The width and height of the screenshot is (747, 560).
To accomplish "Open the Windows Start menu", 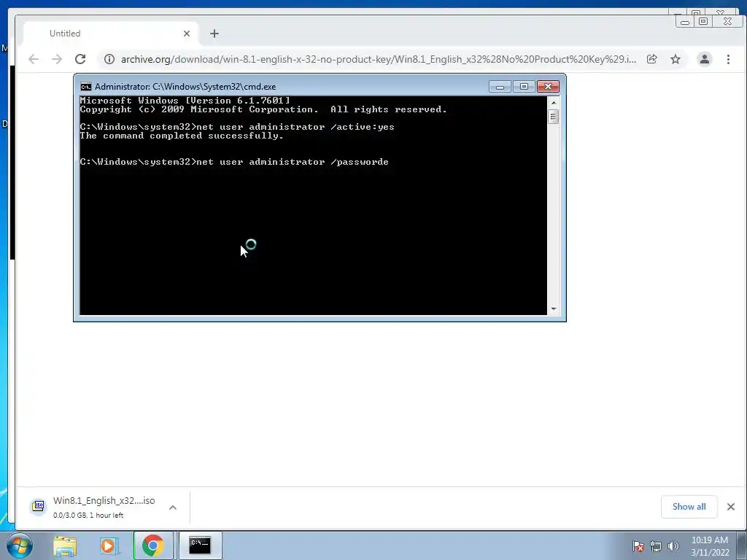I will [20, 545].
